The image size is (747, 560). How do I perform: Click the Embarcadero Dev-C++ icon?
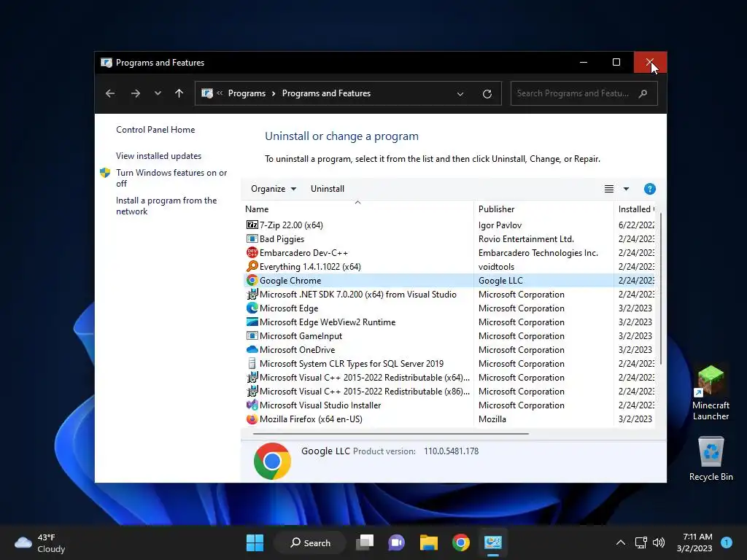(x=252, y=252)
